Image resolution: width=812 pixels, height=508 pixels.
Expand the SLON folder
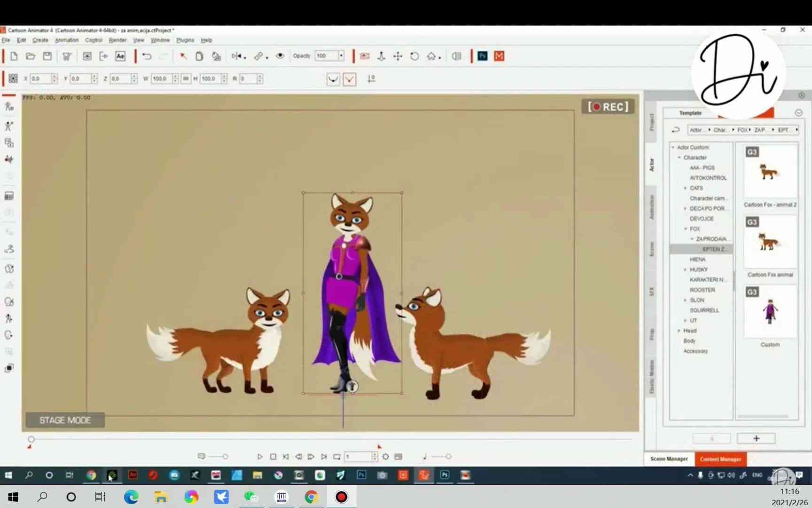(x=686, y=300)
